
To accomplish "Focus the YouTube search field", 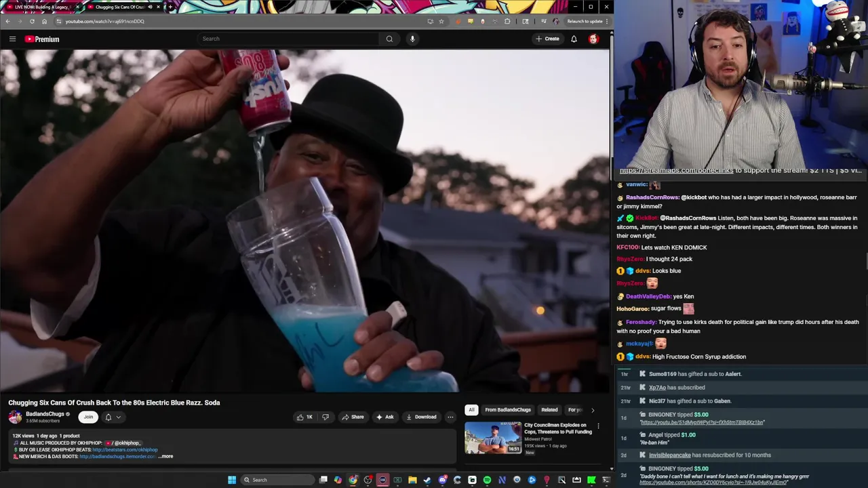I will 288,39.
